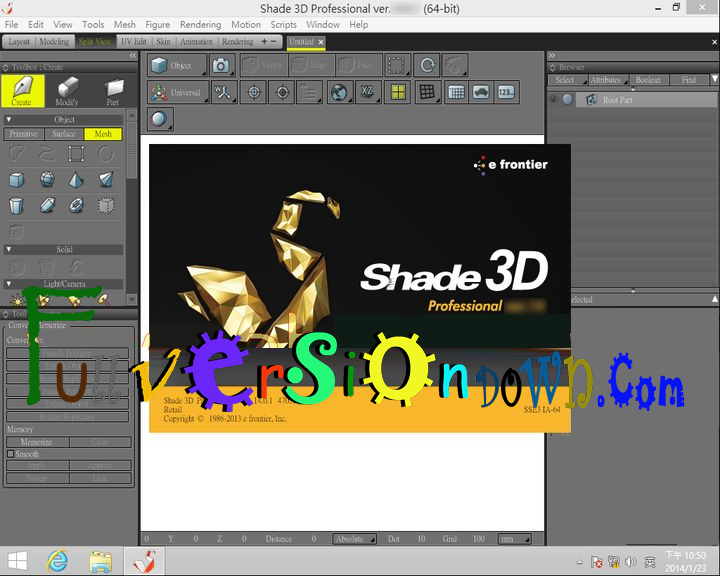Select the Create toolbox tool
The height and width of the screenshot is (576, 720).
pos(22,91)
